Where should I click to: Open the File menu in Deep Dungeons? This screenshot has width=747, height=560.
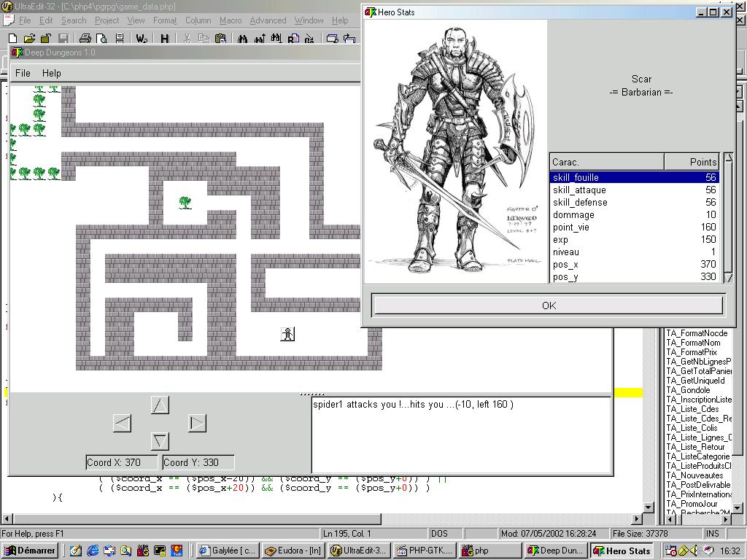click(x=23, y=73)
